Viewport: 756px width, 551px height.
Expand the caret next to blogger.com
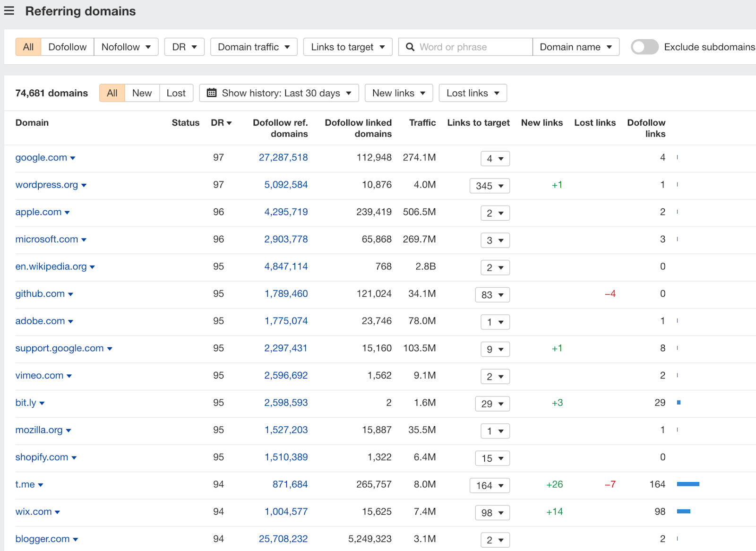76,540
